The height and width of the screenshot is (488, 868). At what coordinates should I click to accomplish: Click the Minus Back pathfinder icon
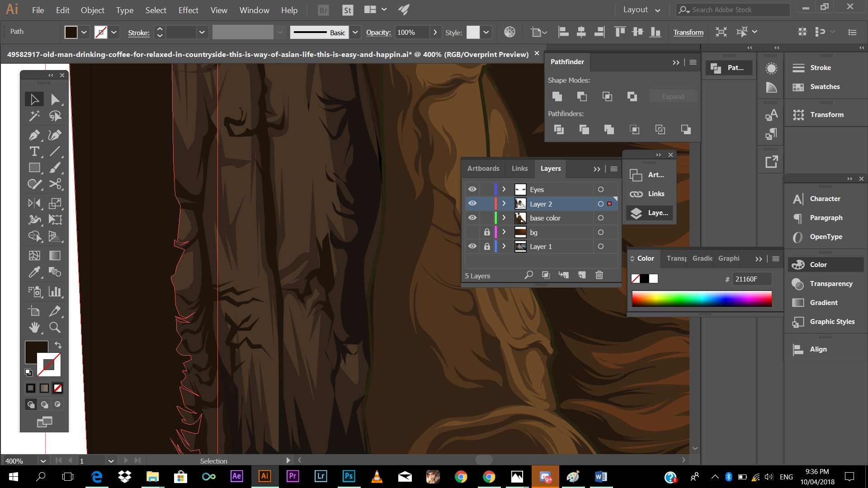coord(686,130)
